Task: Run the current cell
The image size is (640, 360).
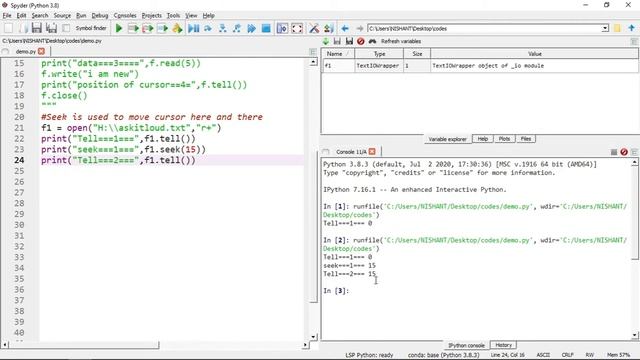Action: 133,28
